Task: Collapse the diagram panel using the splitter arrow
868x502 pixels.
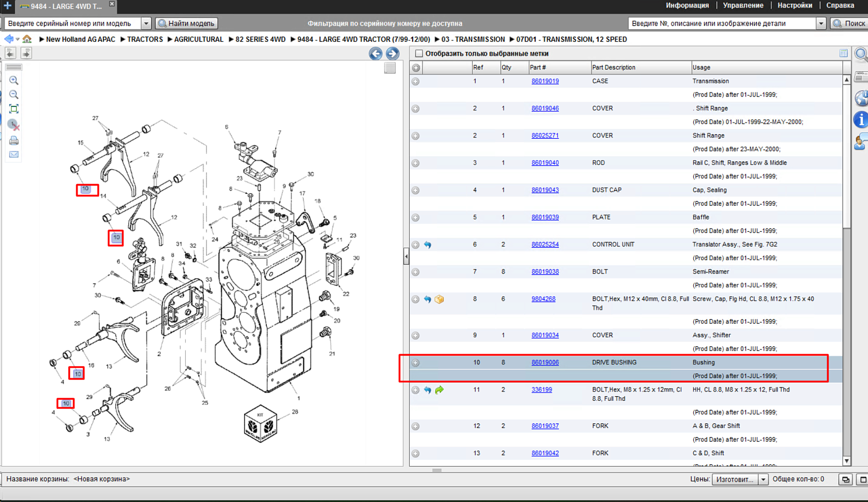Action: pos(406,256)
